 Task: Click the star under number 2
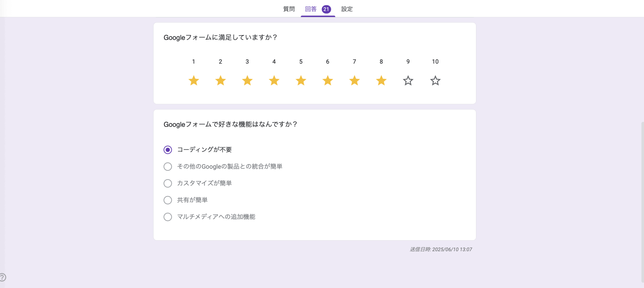(220, 80)
